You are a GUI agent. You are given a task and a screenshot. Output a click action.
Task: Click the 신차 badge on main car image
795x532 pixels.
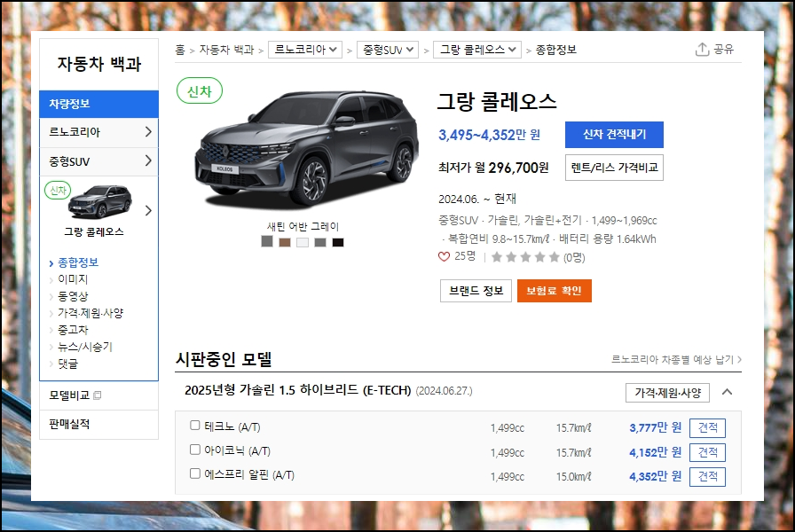pos(200,91)
